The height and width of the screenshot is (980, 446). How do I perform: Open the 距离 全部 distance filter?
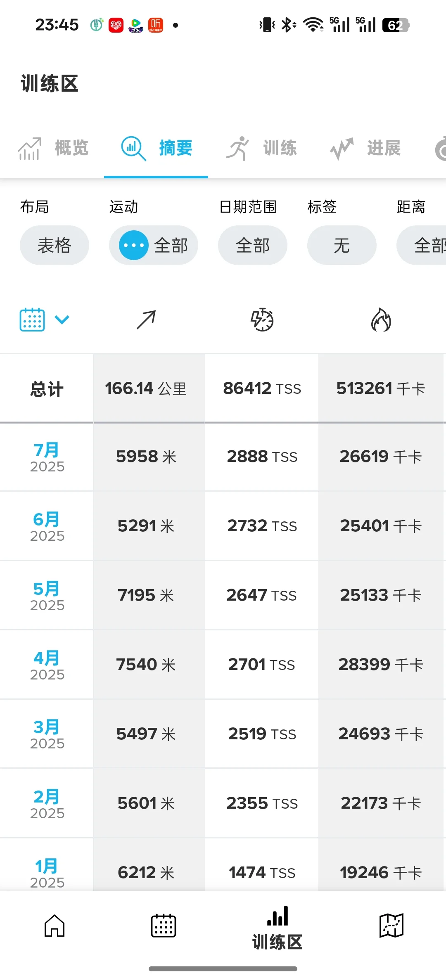pos(421,245)
